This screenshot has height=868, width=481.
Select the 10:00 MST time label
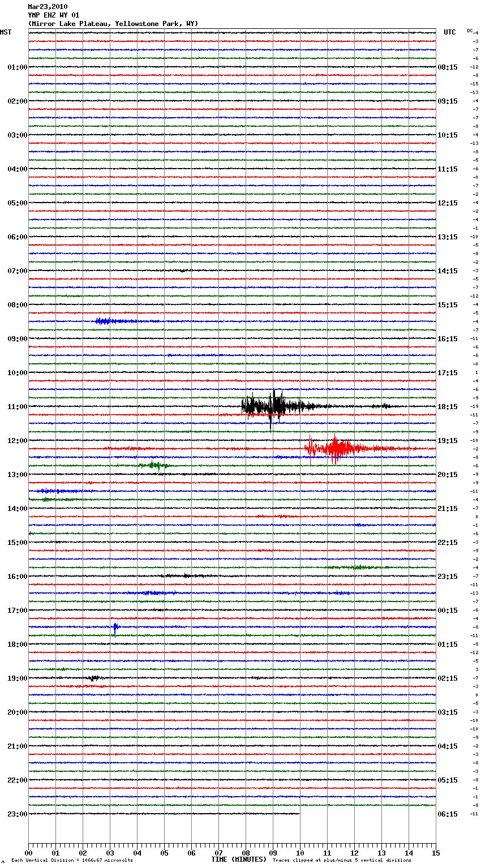[17, 373]
